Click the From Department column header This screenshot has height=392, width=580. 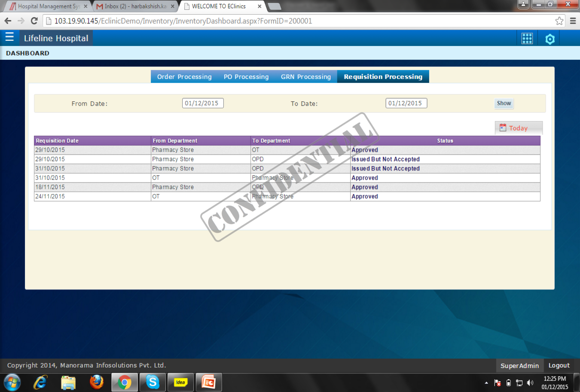201,140
